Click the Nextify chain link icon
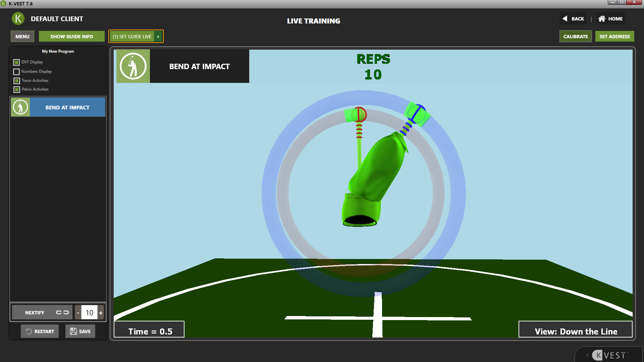 [62, 312]
